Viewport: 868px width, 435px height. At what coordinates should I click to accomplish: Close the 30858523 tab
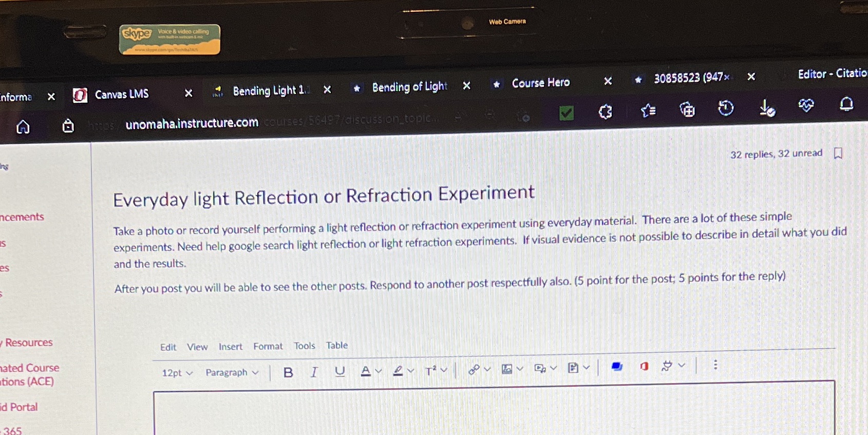751,77
